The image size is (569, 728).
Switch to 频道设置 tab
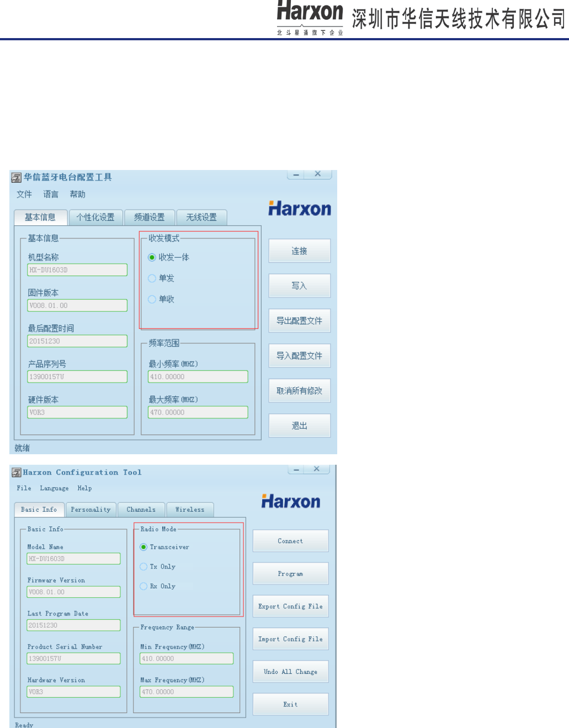pos(150,217)
